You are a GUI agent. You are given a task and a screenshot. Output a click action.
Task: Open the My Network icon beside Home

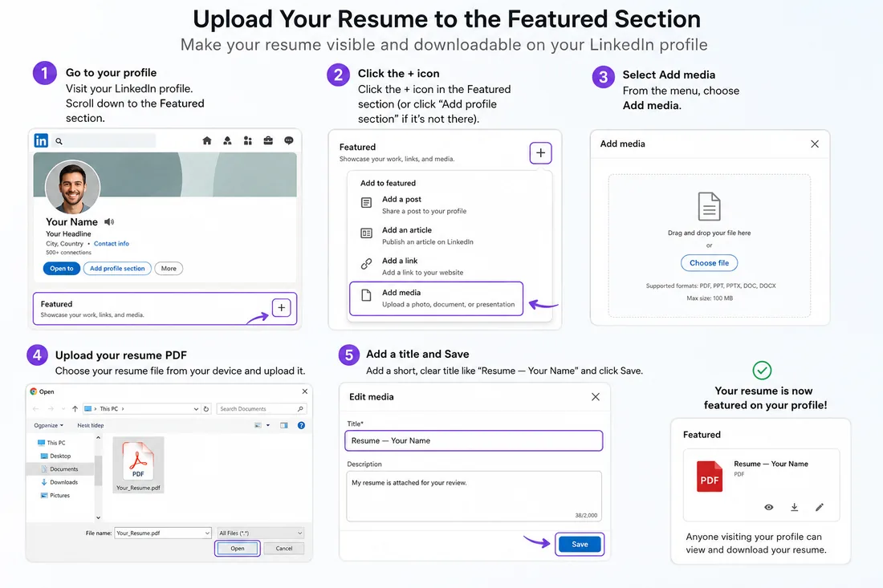click(227, 140)
